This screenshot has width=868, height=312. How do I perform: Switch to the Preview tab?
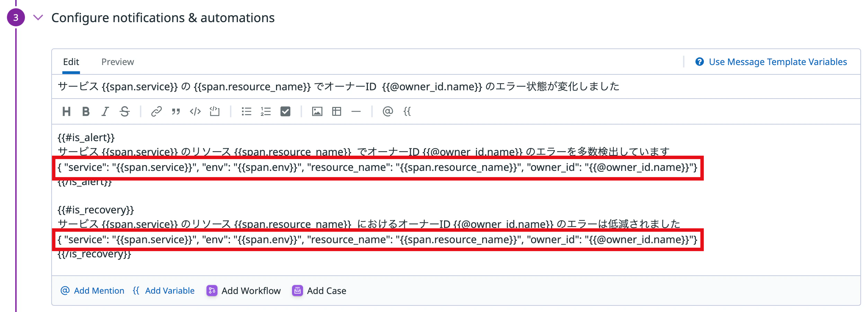pos(118,62)
